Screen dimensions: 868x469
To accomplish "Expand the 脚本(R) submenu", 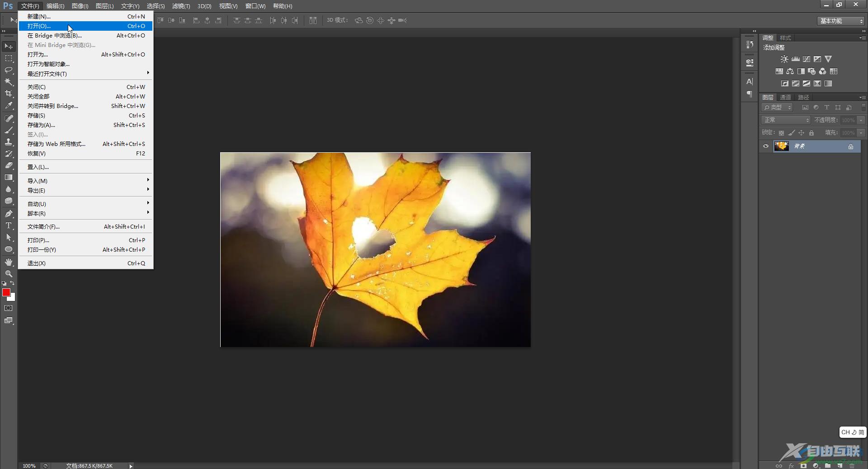I will [86, 213].
